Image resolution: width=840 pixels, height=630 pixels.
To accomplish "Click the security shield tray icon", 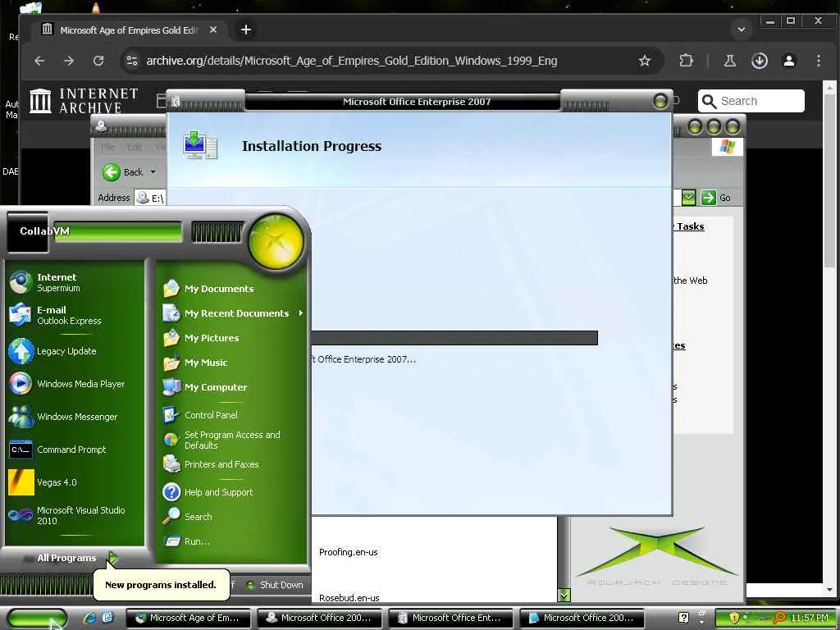I will (733, 618).
